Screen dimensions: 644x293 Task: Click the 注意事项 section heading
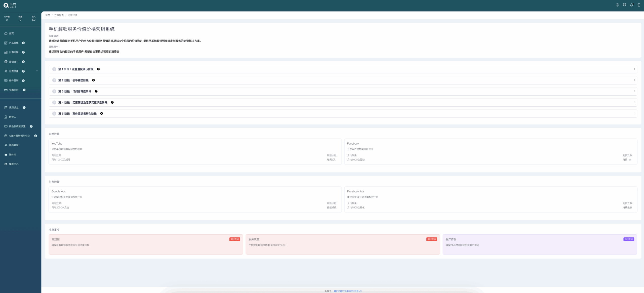[54, 230]
